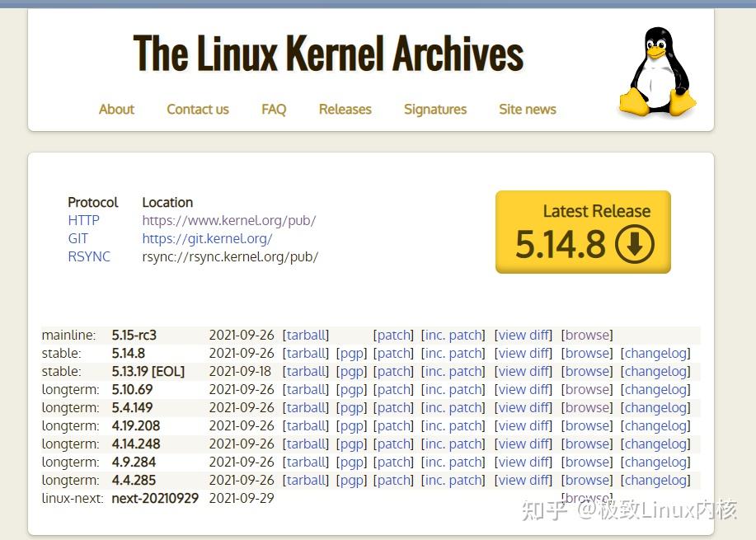Viewport: 756px width, 540px height.
Task: Download the patch for longterm 4.4.285
Action: click(393, 480)
